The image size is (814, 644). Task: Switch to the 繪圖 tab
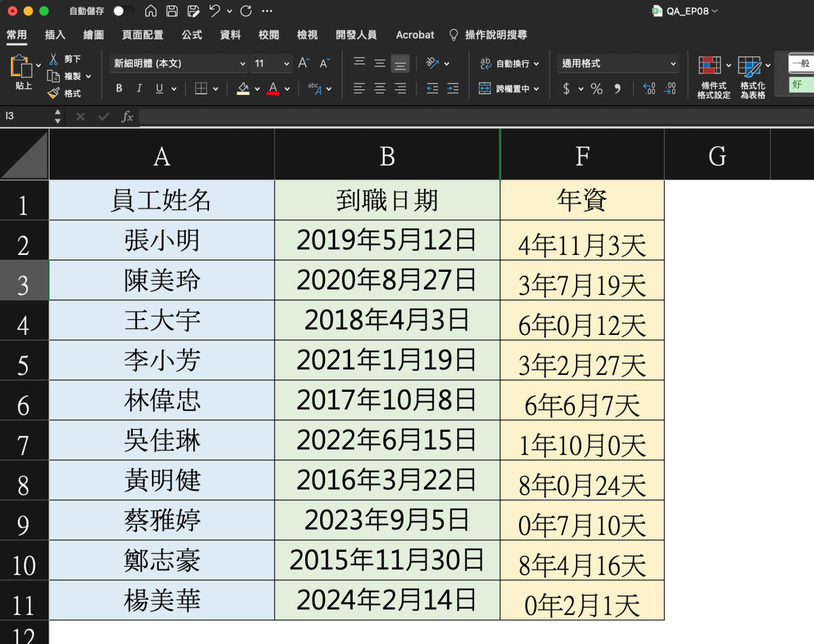tap(94, 35)
